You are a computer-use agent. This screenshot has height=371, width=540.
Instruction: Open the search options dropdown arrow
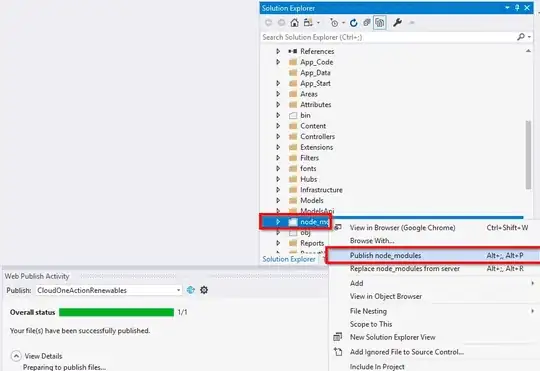(529, 37)
